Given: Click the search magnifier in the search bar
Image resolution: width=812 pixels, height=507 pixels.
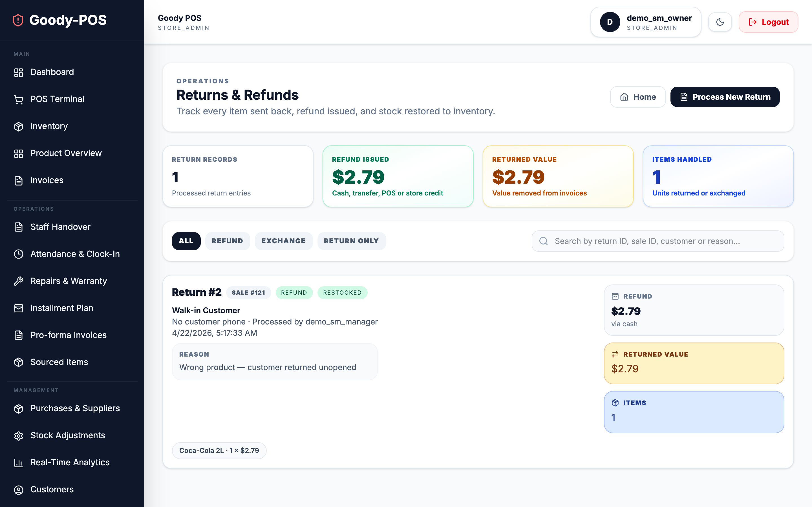Looking at the screenshot, I should (x=544, y=241).
